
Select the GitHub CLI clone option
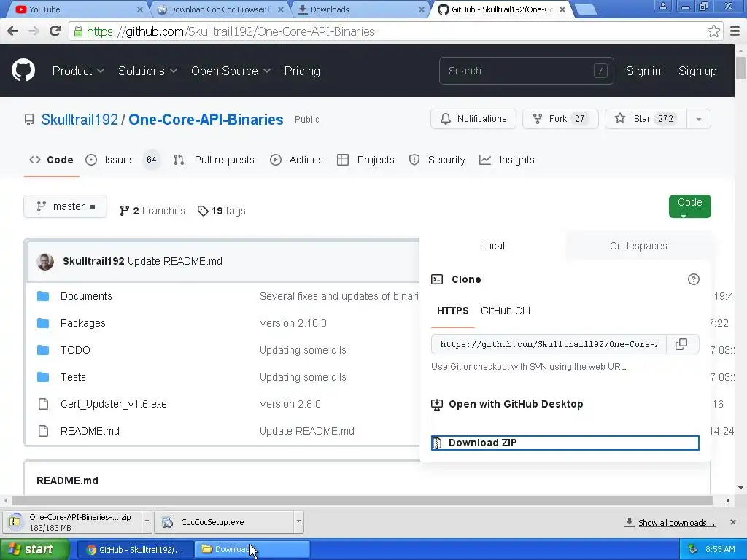tap(506, 311)
